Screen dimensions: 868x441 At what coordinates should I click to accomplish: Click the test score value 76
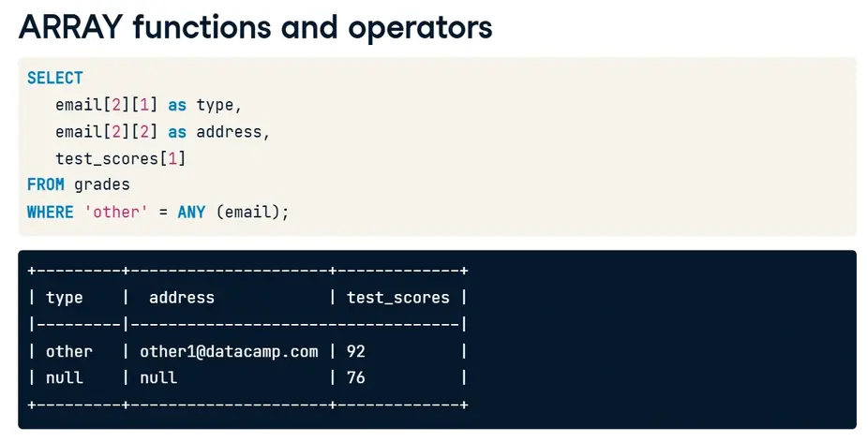pyautogui.click(x=356, y=378)
